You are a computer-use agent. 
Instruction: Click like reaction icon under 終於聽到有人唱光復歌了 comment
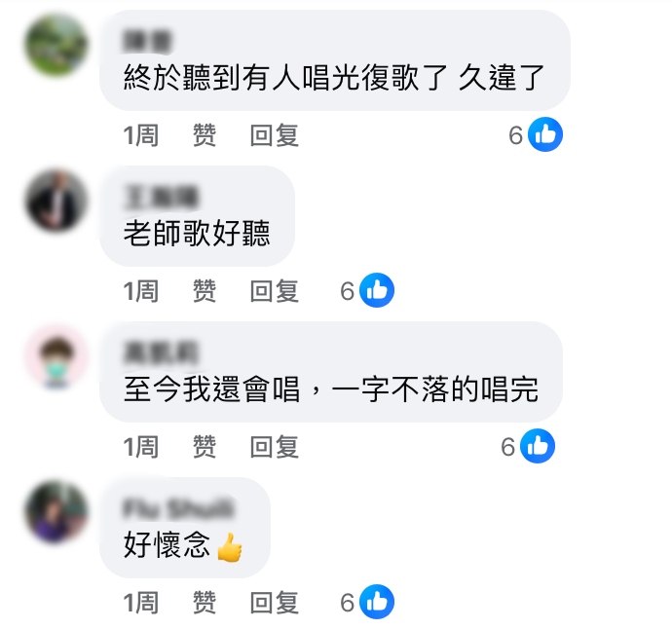(545, 134)
